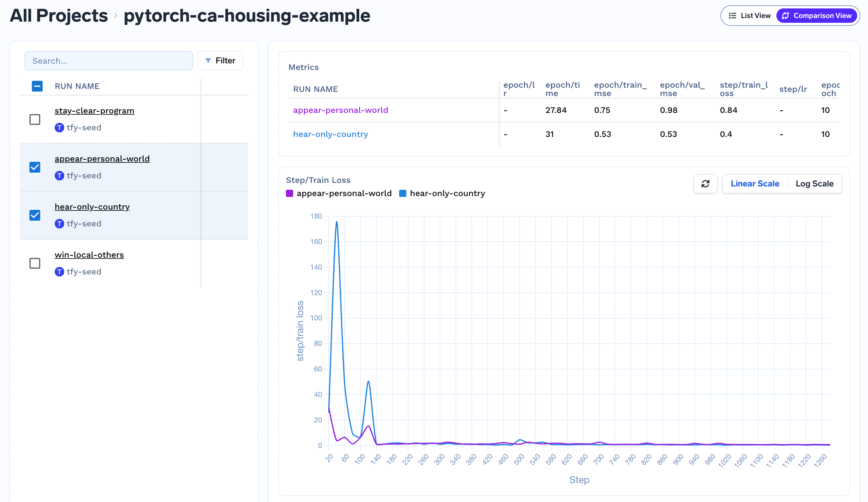Click the Comparison View compare icon

pos(785,16)
